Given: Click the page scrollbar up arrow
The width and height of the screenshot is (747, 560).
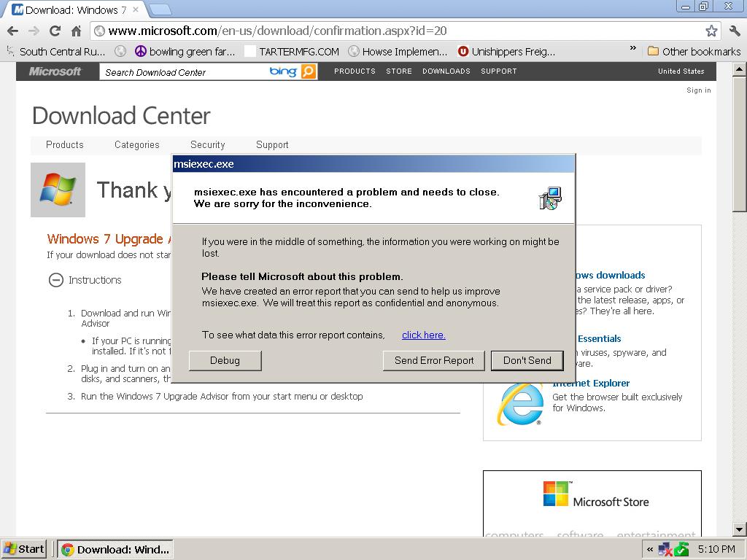Looking at the screenshot, I should (739, 69).
